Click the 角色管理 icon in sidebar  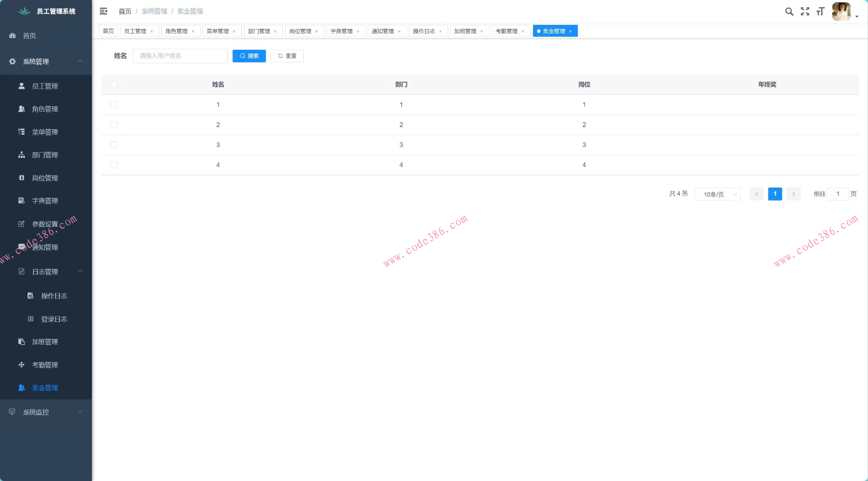click(x=21, y=109)
